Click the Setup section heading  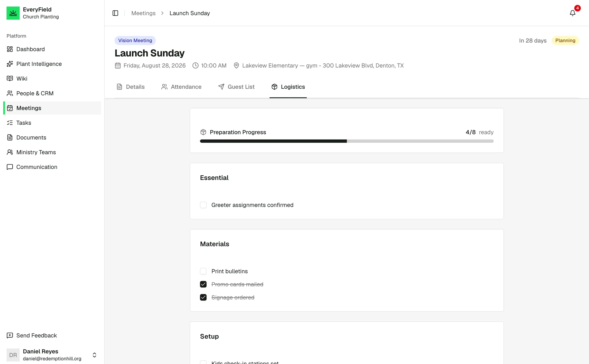tap(209, 336)
